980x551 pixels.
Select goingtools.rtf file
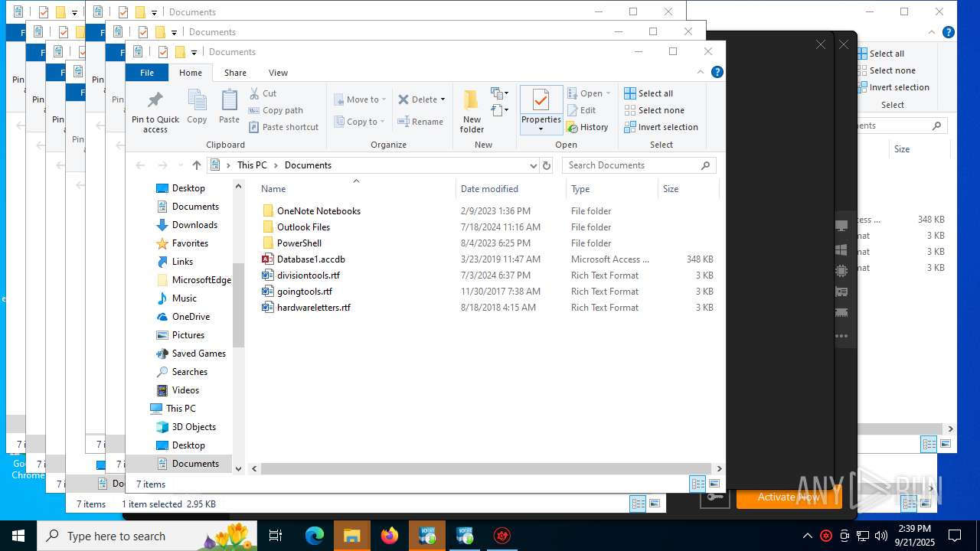point(305,292)
